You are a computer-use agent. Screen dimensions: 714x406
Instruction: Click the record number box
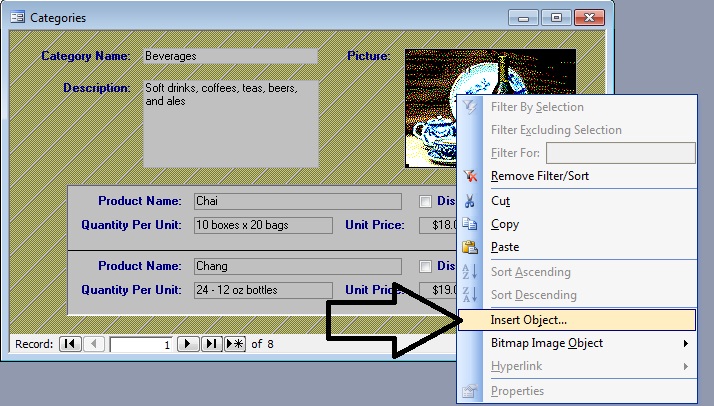point(141,344)
